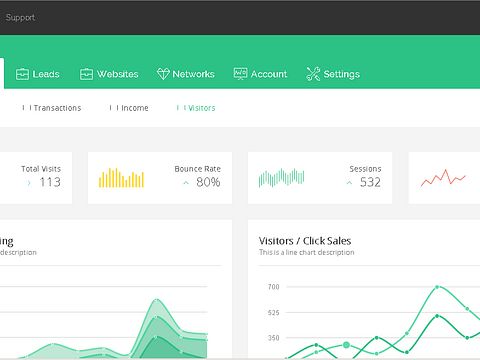Open the Support link in top bar

coord(20,17)
